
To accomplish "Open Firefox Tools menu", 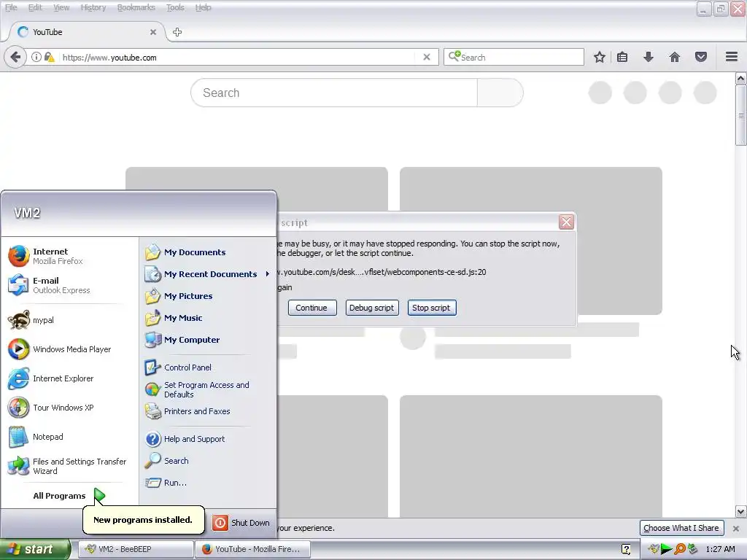I will pos(175,7).
